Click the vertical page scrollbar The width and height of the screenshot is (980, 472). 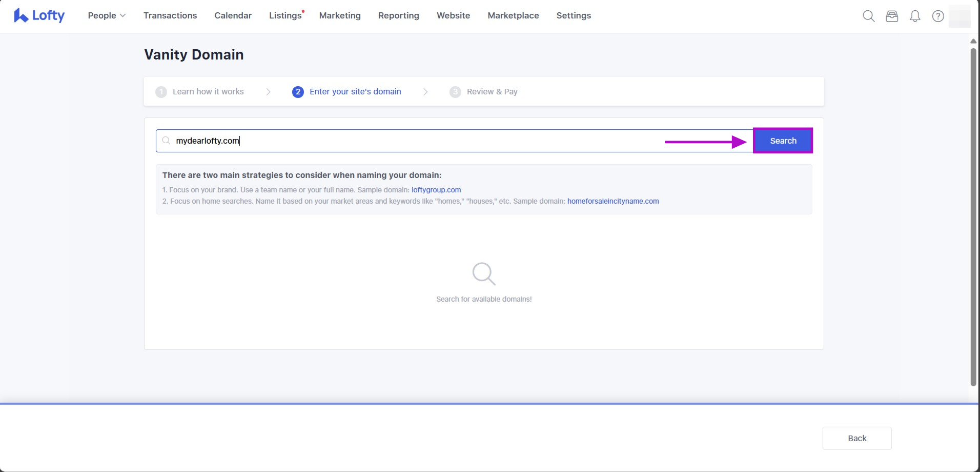click(x=973, y=215)
